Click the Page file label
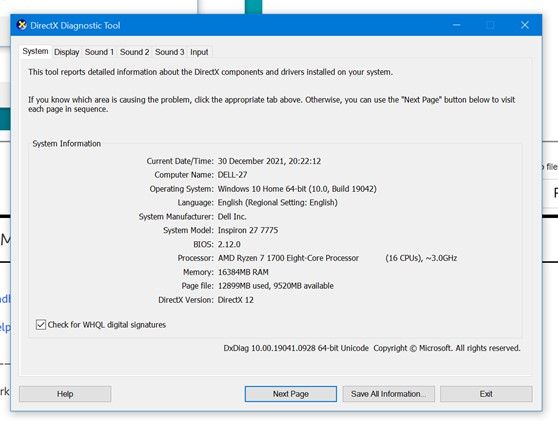The height and width of the screenshot is (433, 558). (x=198, y=286)
